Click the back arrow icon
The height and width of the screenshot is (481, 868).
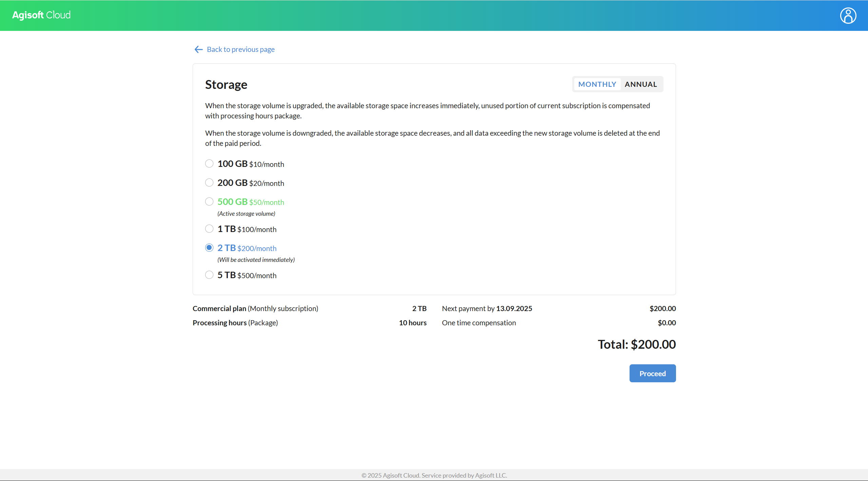pos(198,50)
